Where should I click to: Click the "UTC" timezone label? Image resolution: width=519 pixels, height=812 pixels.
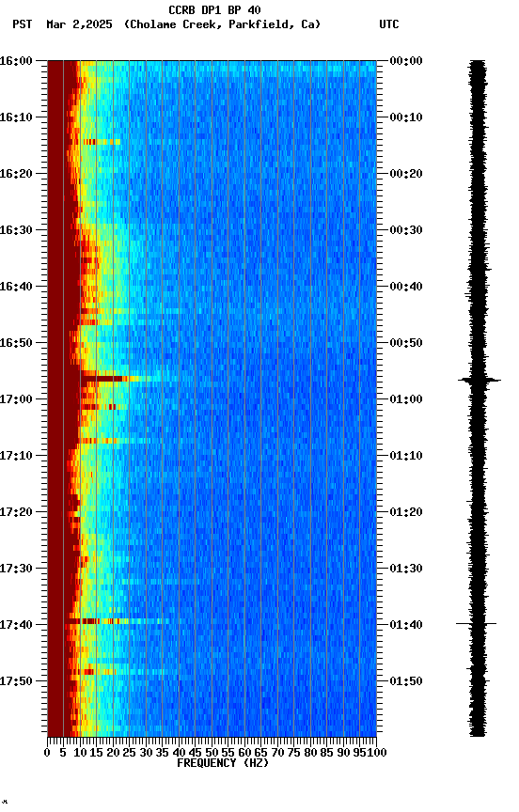[389, 24]
